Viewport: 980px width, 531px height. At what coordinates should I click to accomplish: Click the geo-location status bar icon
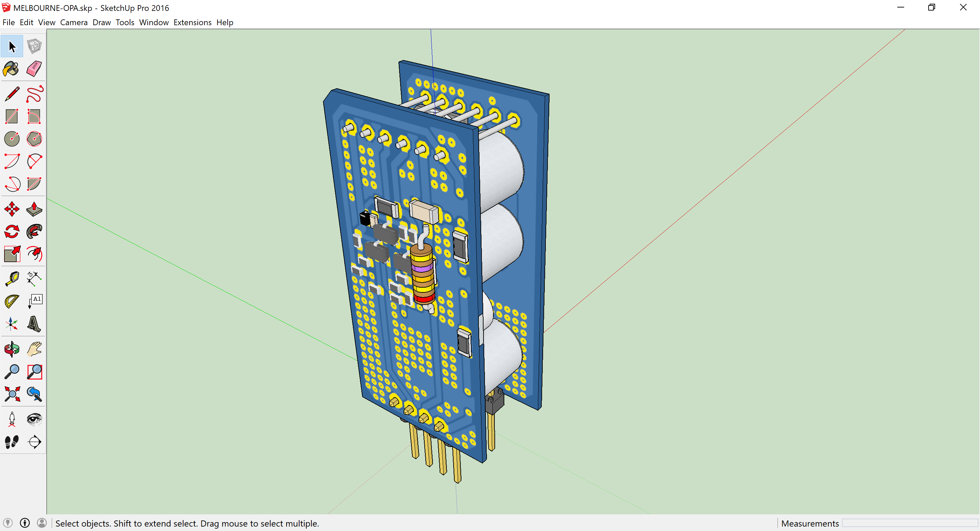(x=7, y=522)
